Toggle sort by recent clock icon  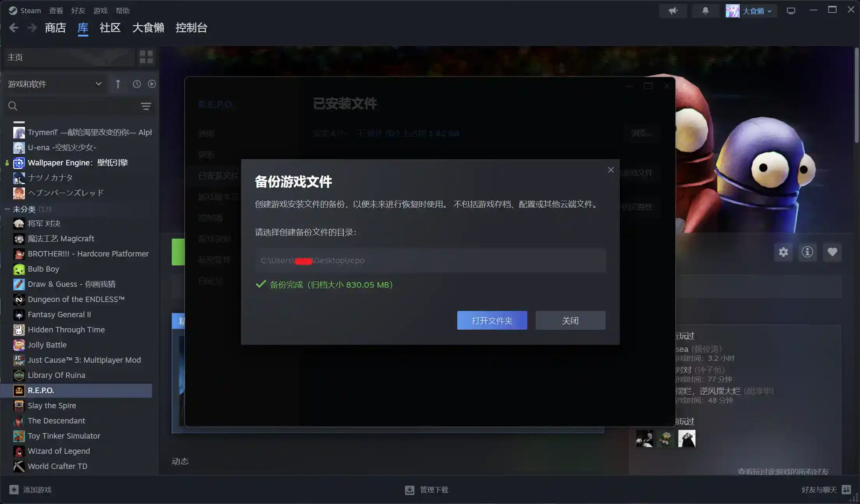point(137,84)
